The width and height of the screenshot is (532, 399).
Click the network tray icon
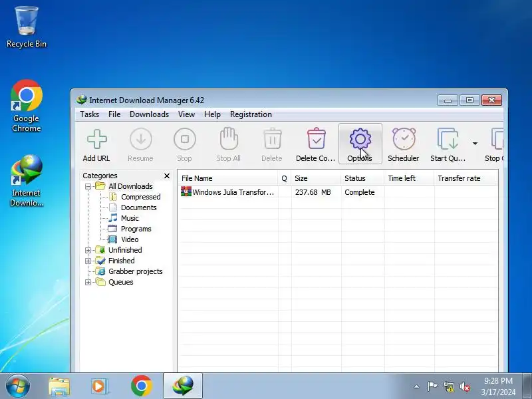coord(448,386)
